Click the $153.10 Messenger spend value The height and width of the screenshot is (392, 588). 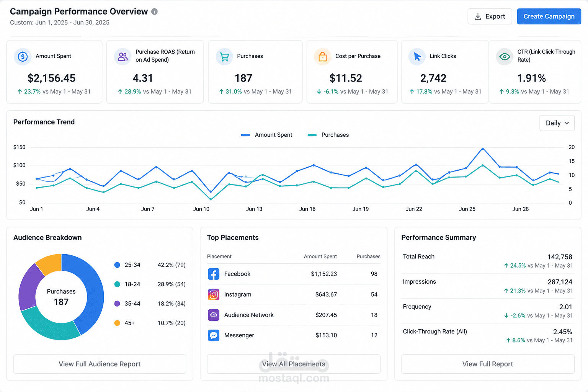(x=326, y=335)
